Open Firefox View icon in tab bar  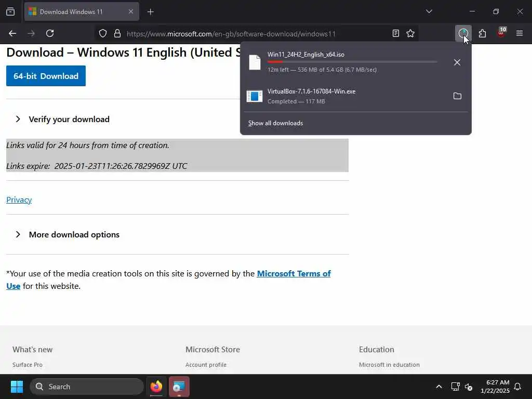(10, 11)
